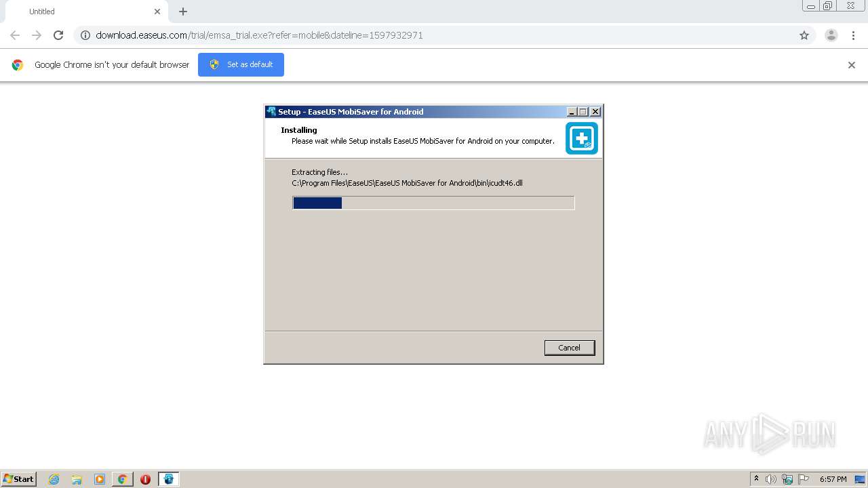View site information icon
The height and width of the screenshot is (488, 868).
(x=85, y=35)
